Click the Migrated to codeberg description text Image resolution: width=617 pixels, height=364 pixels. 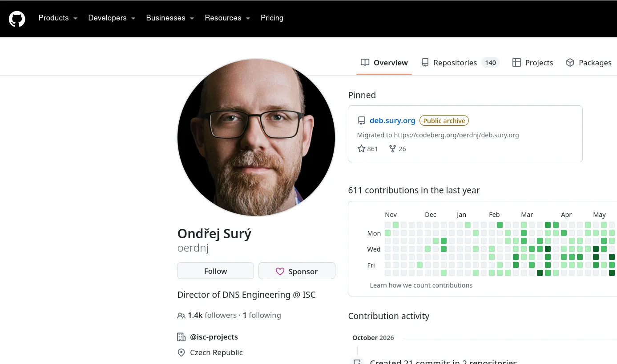pyautogui.click(x=438, y=135)
